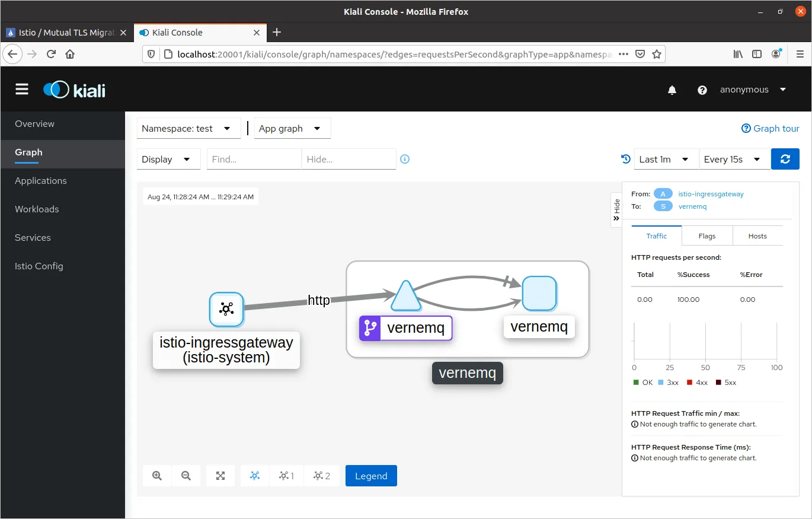Select the http edge label

tap(319, 301)
